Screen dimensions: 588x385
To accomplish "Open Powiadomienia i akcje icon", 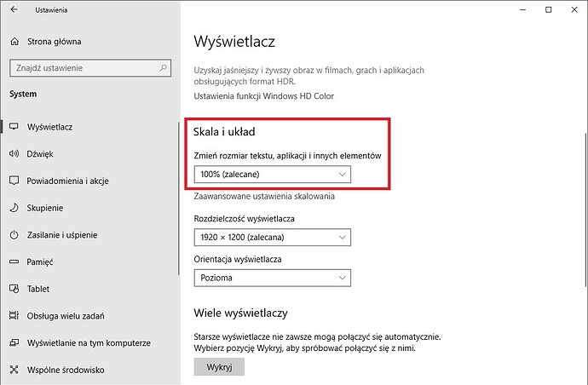I will [14, 181].
